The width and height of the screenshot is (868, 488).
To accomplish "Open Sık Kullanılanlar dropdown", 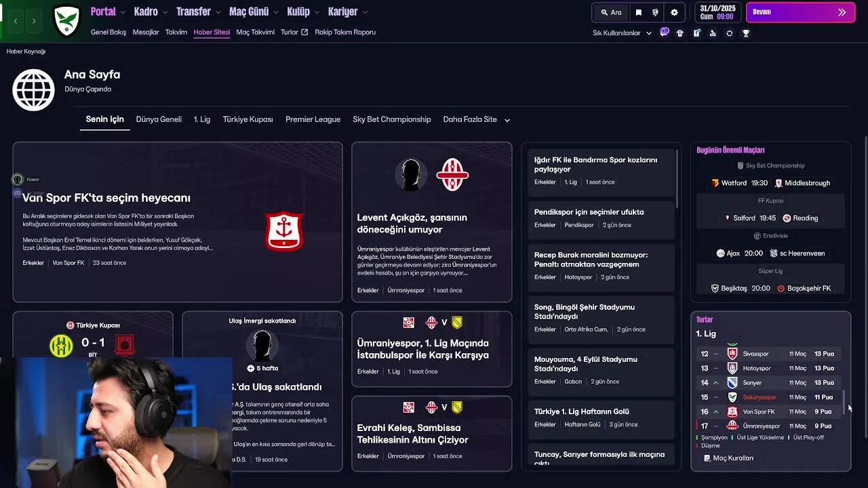I will (622, 33).
